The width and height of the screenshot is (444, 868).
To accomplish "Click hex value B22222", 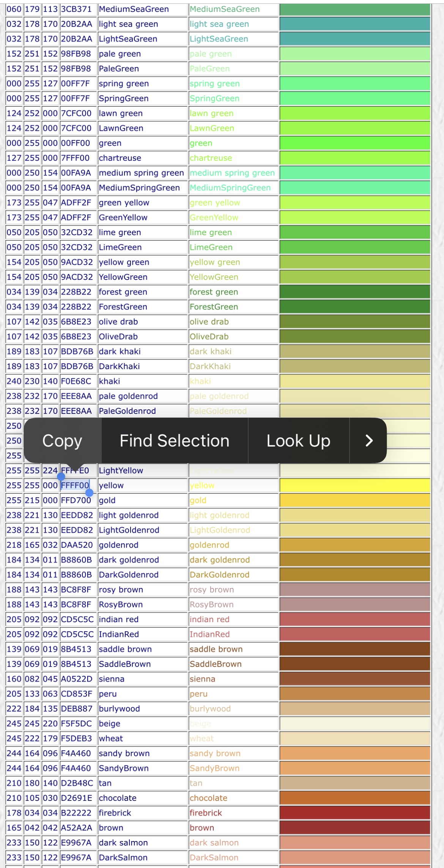I will (76, 813).
